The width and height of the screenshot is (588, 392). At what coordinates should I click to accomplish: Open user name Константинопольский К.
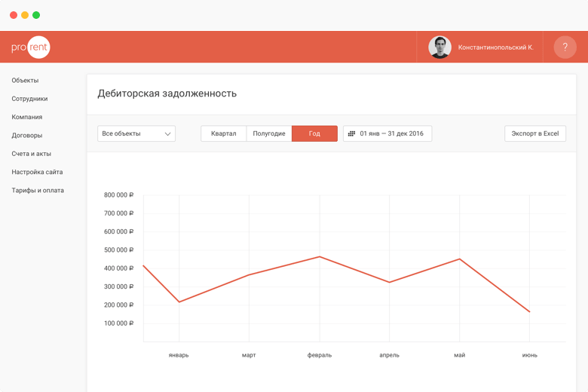495,47
